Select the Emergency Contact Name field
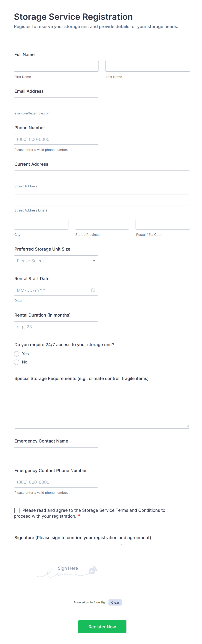Image resolution: width=202 pixels, height=644 pixels. (56, 452)
